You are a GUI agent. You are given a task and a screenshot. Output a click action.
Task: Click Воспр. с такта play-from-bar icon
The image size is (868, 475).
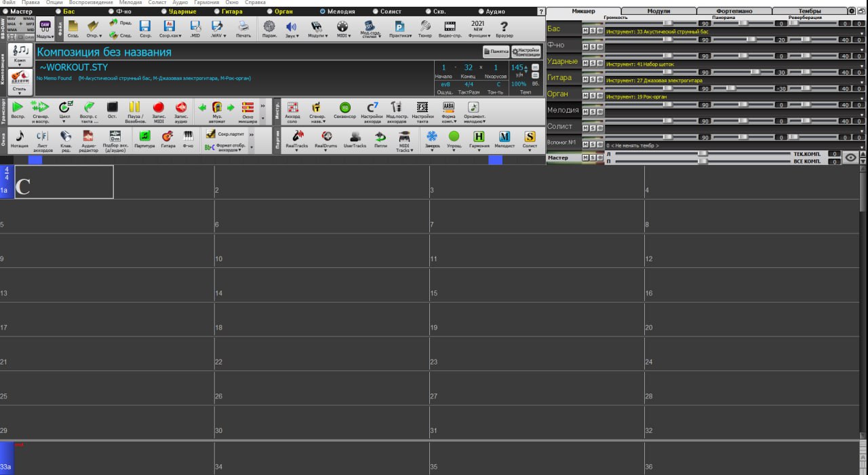point(89,111)
